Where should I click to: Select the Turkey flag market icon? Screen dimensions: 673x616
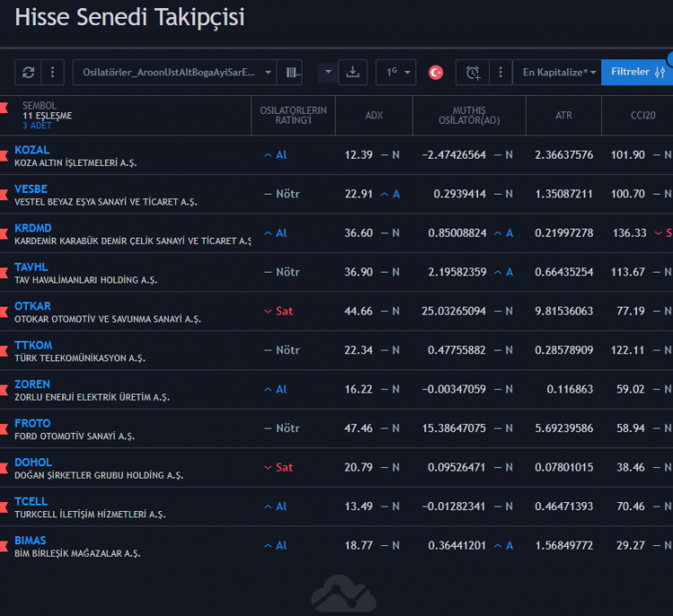(x=435, y=72)
